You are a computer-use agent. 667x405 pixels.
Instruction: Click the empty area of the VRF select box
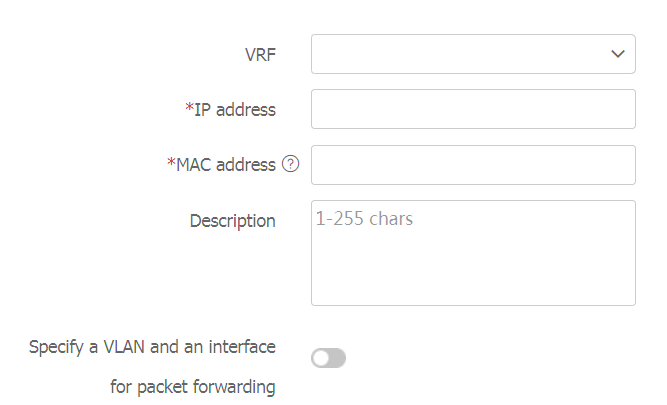click(459, 54)
